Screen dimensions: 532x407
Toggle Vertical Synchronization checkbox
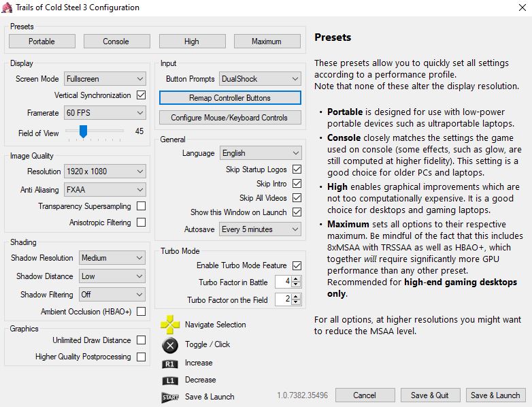click(141, 95)
